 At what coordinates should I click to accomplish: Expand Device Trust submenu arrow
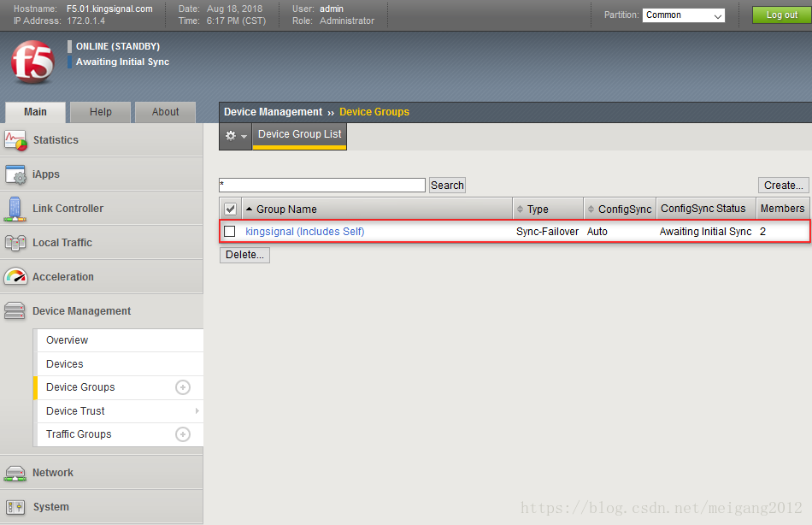click(x=197, y=411)
